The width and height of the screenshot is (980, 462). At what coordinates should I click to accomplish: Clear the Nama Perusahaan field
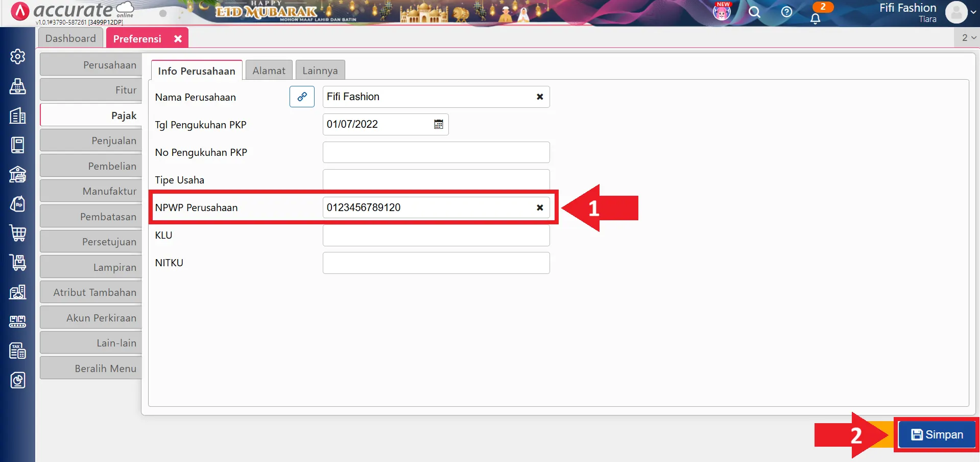[539, 97]
